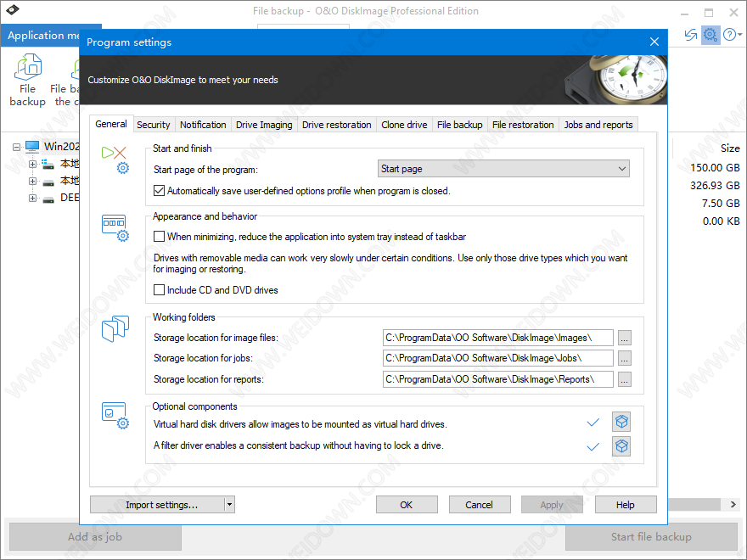Open the settings gear in main title bar
Image resolution: width=747 pixels, height=560 pixels.
pos(710,35)
